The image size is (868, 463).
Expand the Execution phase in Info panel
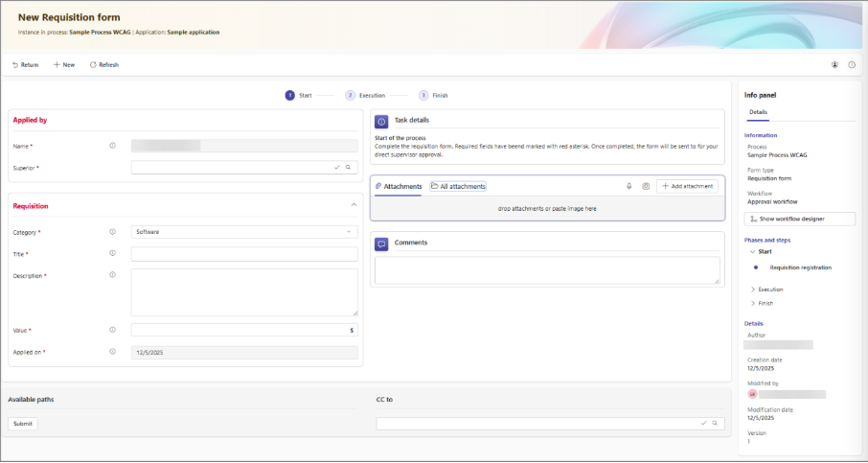[753, 289]
